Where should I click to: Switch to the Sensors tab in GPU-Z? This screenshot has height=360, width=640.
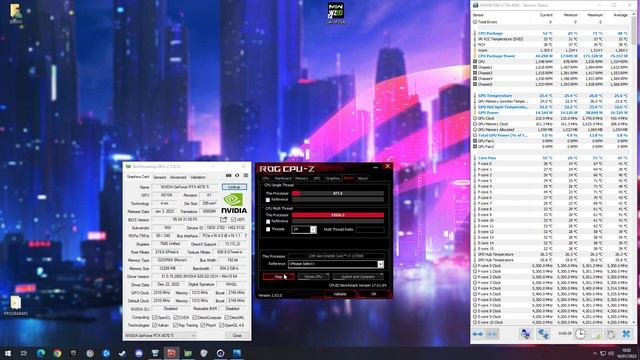coord(160,177)
